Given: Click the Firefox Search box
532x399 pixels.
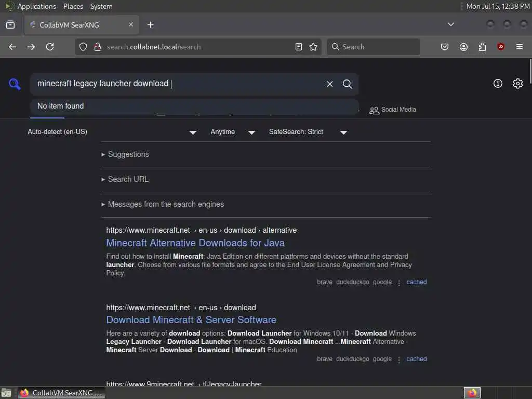Looking at the screenshot, I should coord(373,47).
